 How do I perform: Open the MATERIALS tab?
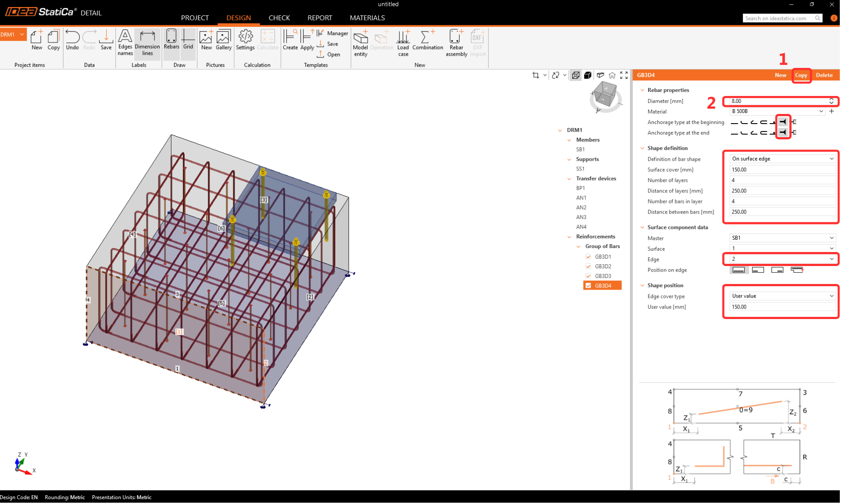367,18
